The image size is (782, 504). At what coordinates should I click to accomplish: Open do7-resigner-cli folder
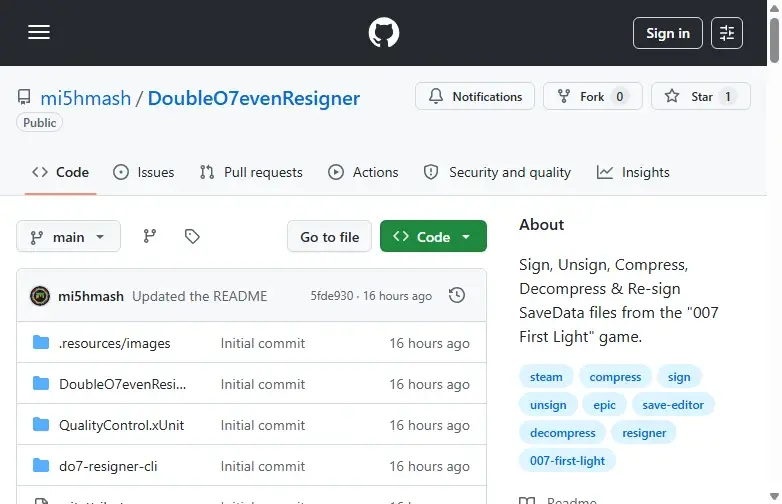[x=108, y=466]
